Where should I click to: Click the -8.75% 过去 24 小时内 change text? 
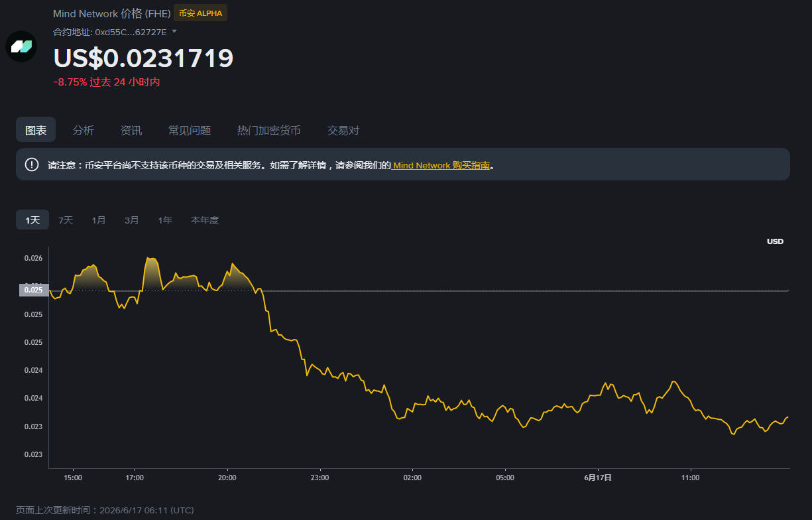click(x=107, y=82)
